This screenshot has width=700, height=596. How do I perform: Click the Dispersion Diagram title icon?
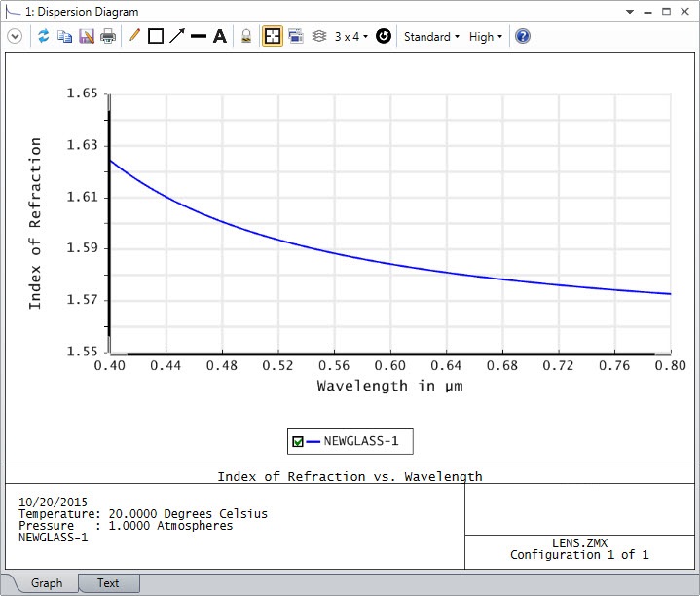click(x=13, y=12)
